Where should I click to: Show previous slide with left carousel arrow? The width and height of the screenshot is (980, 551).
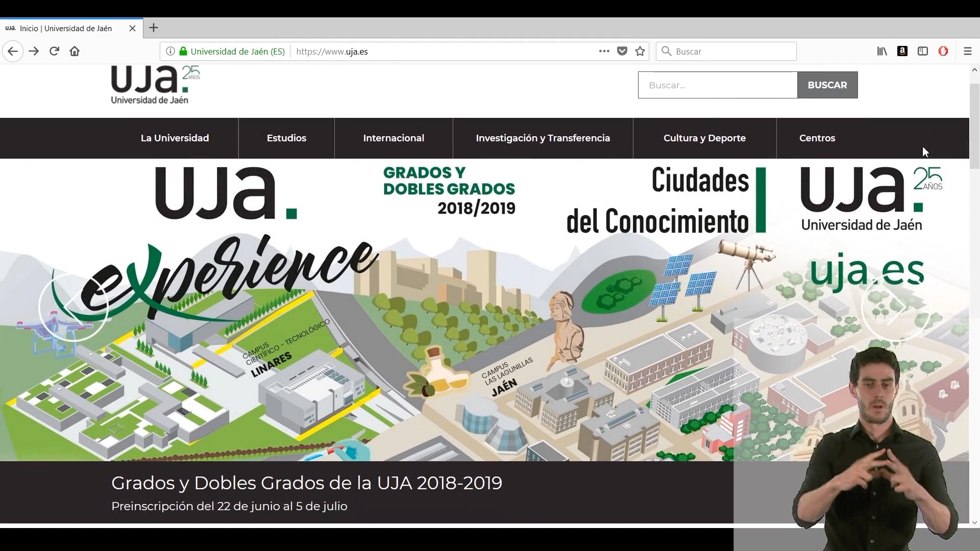pyautogui.click(x=73, y=307)
